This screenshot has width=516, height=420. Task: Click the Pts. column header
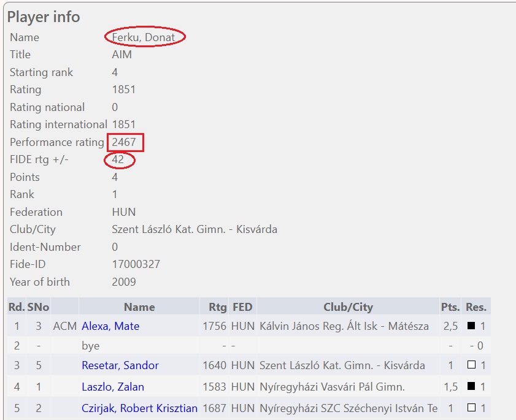(450, 307)
